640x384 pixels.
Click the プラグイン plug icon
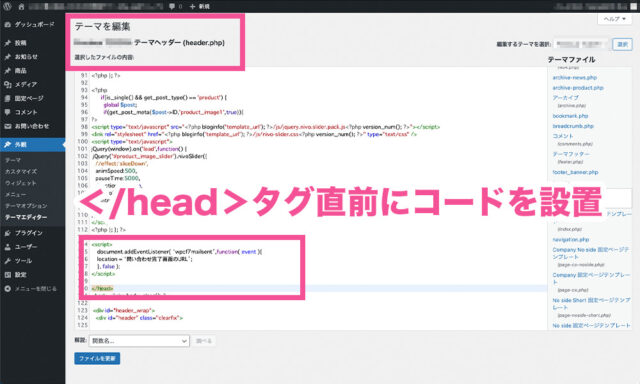[x=7, y=233]
